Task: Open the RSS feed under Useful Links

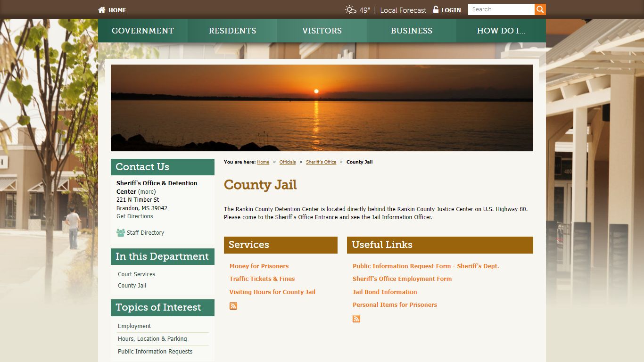Action: 356,319
